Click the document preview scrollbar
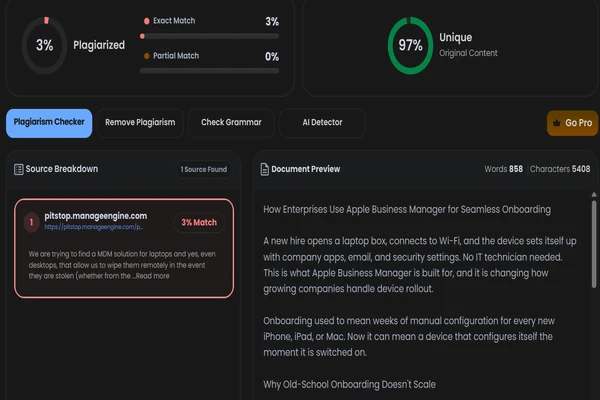The image size is (600, 400). coord(594,244)
